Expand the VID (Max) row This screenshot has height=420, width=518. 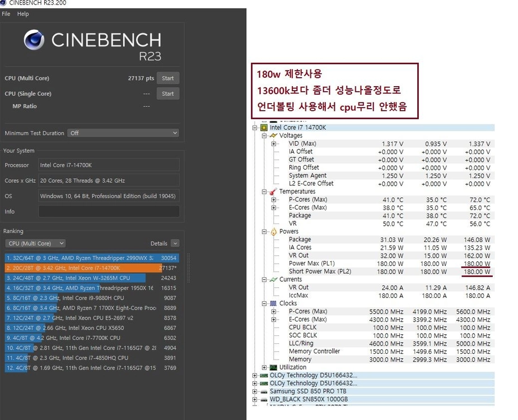(273, 144)
